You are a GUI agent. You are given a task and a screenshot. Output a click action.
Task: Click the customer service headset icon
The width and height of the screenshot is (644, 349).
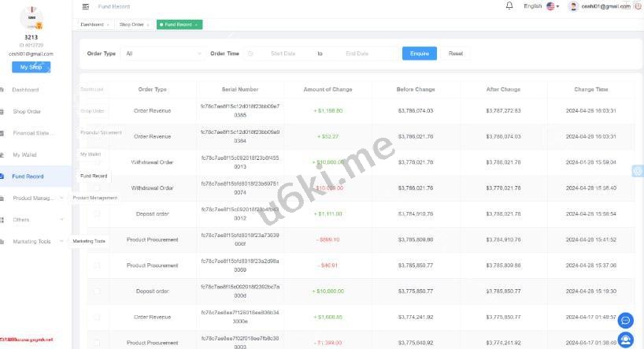coord(625,340)
